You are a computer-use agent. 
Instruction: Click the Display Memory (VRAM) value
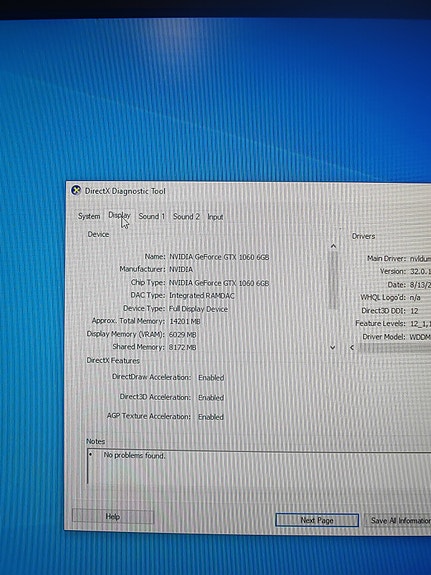[x=182, y=334]
